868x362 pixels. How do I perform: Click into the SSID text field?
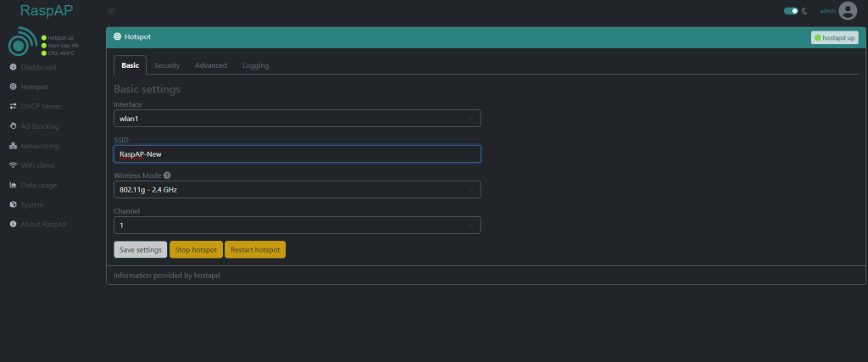tap(297, 154)
